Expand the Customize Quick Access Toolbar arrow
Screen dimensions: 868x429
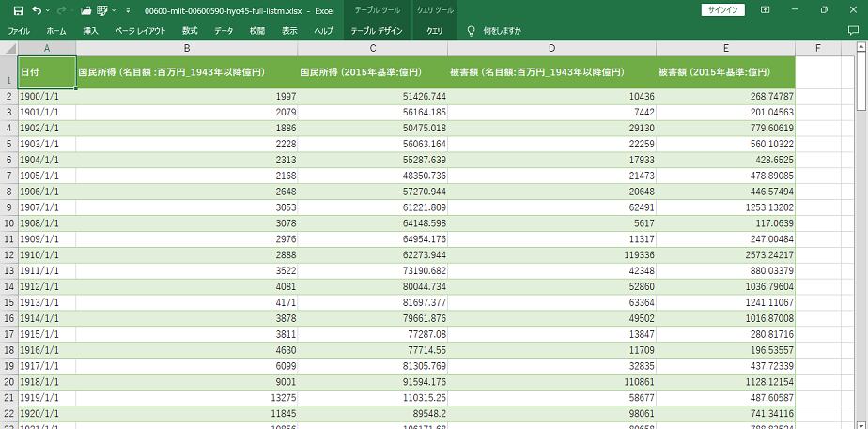(x=128, y=10)
